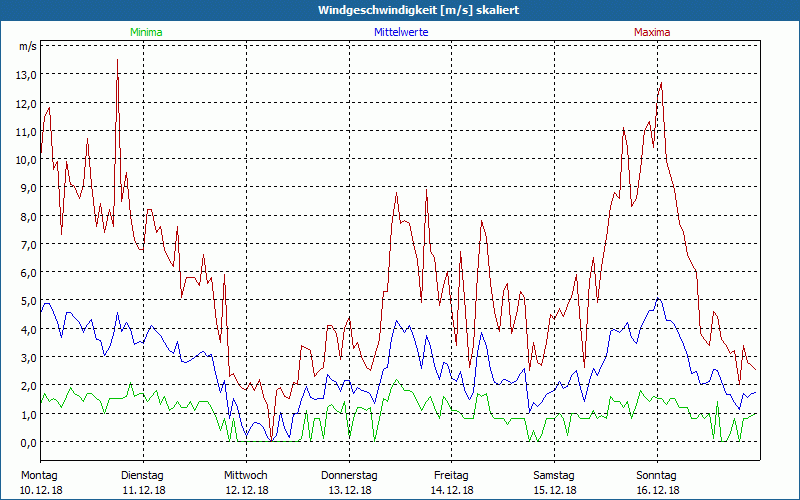Click the 13,0 y-axis value
Viewport: 800px width, 500px height.
click(x=26, y=74)
